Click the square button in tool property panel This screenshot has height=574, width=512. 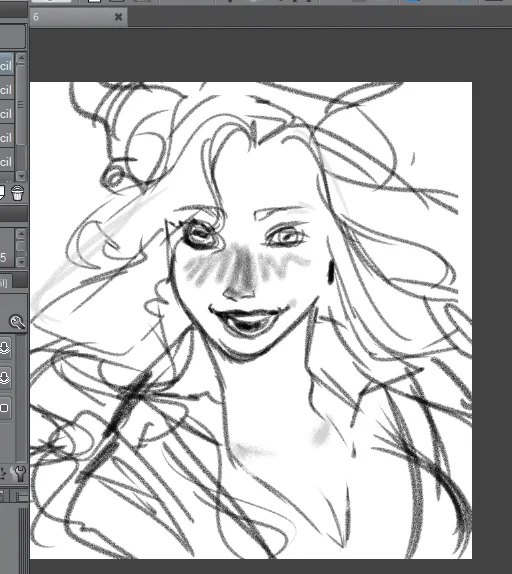(x=5, y=408)
